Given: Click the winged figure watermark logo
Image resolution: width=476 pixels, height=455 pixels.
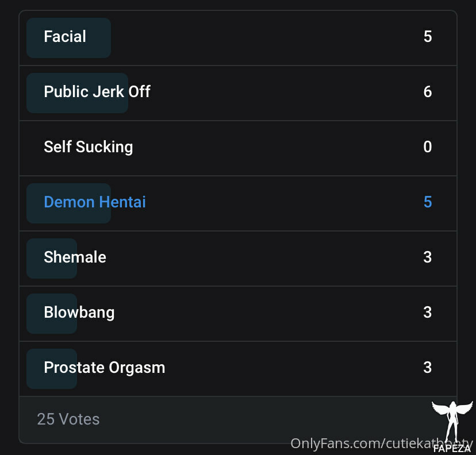Looking at the screenshot, I should coord(452,422).
